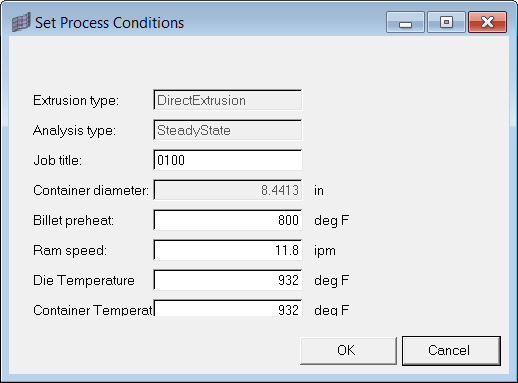This screenshot has height=383, width=518.
Task: Click the 'Set Process Conditions' title text
Action: coord(109,23)
